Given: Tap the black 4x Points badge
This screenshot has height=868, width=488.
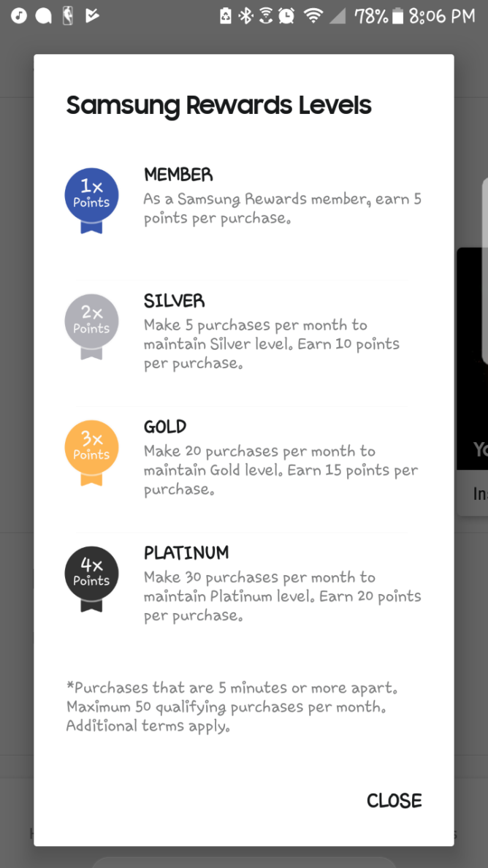Looking at the screenshot, I should 91,574.
